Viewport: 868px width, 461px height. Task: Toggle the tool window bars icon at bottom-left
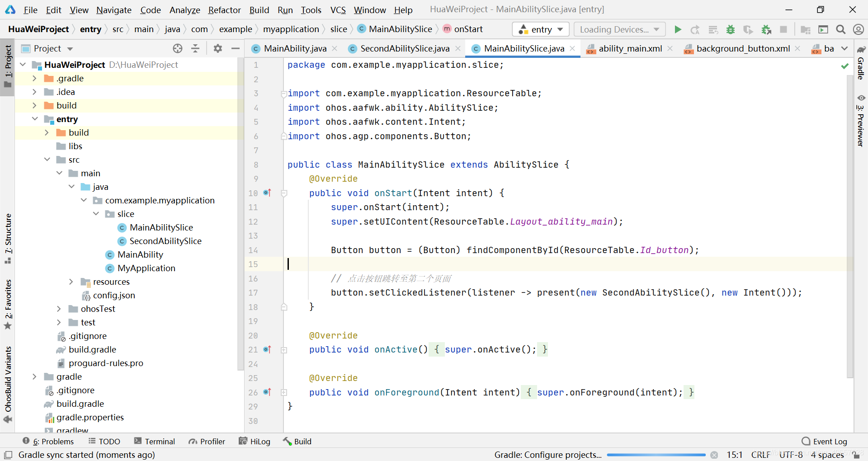(8, 455)
